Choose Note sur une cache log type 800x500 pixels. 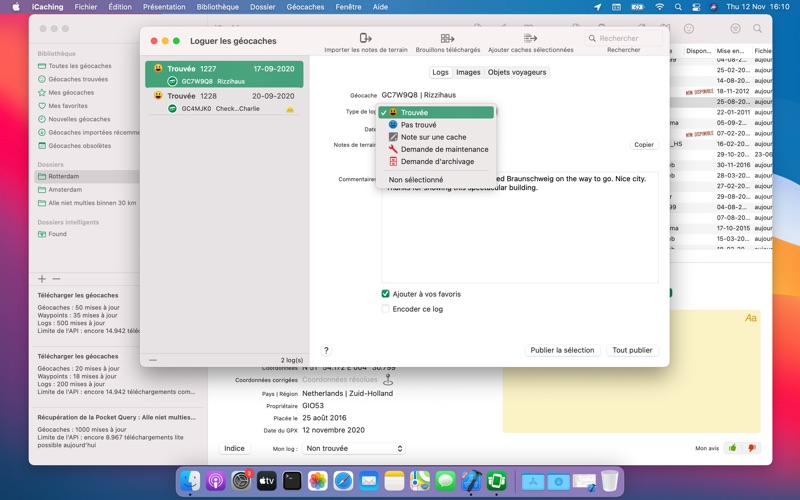pyautogui.click(x=436, y=137)
